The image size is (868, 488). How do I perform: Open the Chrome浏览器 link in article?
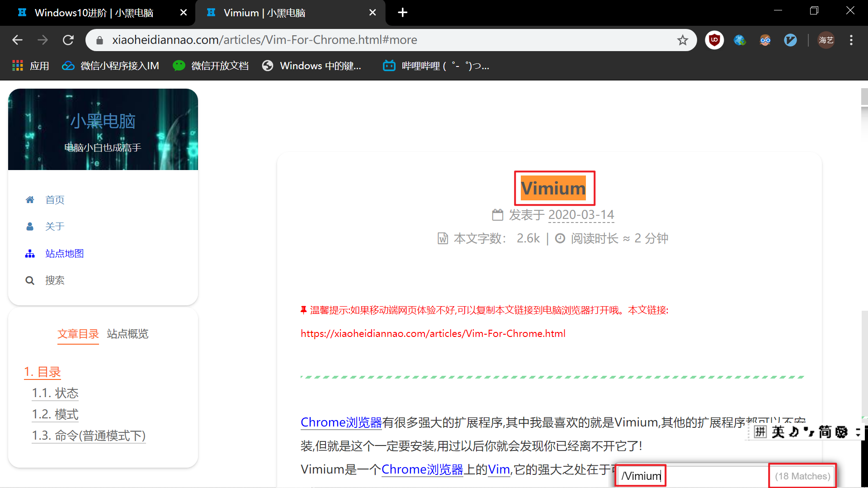(341, 422)
